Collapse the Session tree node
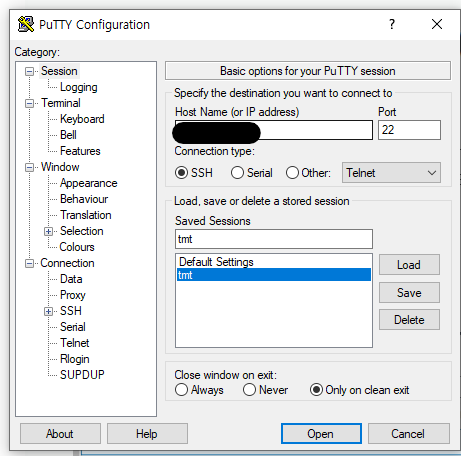This screenshot has width=461, height=456. click(x=29, y=71)
